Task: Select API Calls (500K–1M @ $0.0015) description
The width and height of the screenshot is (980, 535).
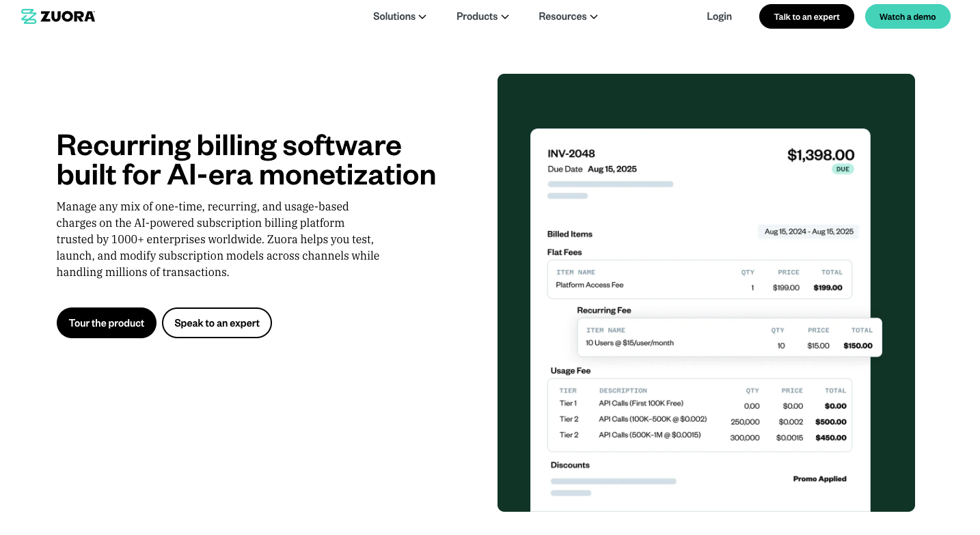Action: tap(650, 435)
